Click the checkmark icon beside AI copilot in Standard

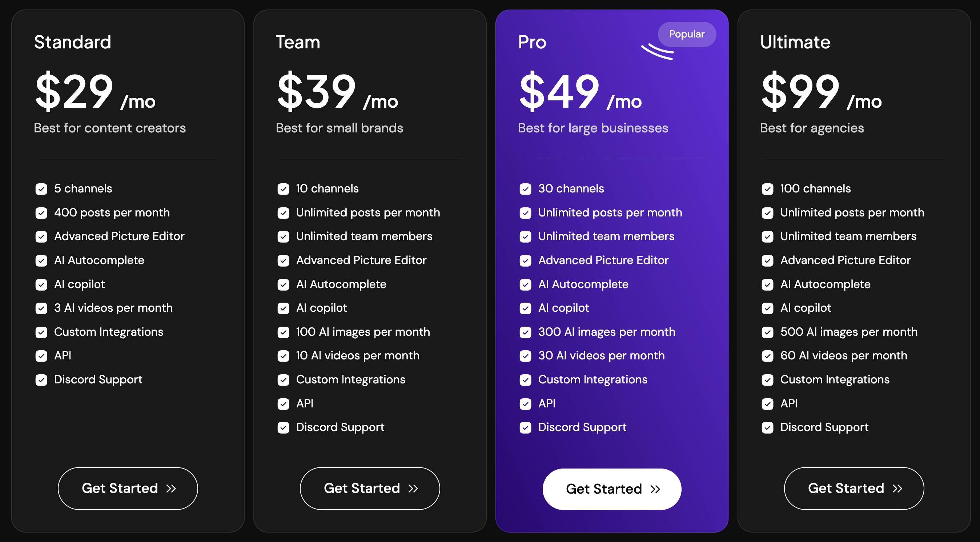pyautogui.click(x=41, y=284)
